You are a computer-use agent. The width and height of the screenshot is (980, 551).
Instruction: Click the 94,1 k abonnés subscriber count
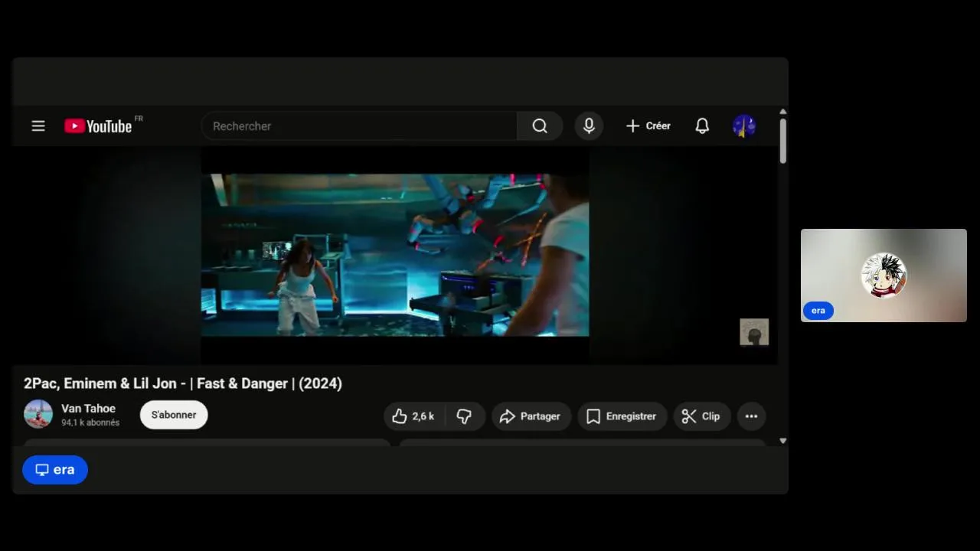(x=90, y=422)
